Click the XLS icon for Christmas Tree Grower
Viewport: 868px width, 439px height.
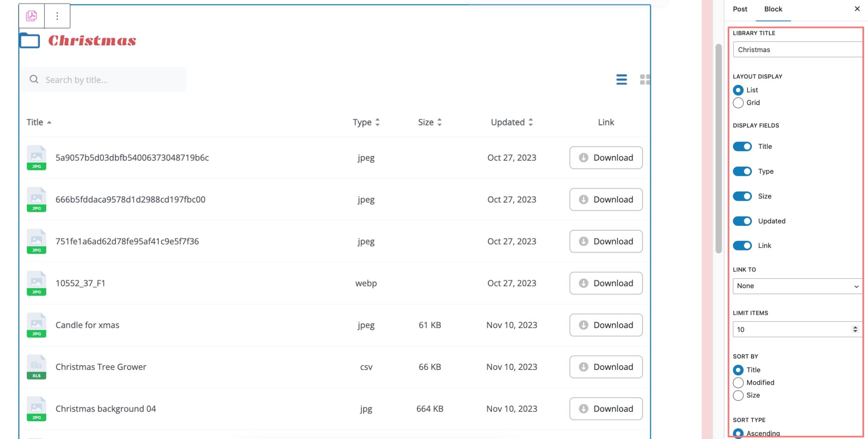point(36,367)
